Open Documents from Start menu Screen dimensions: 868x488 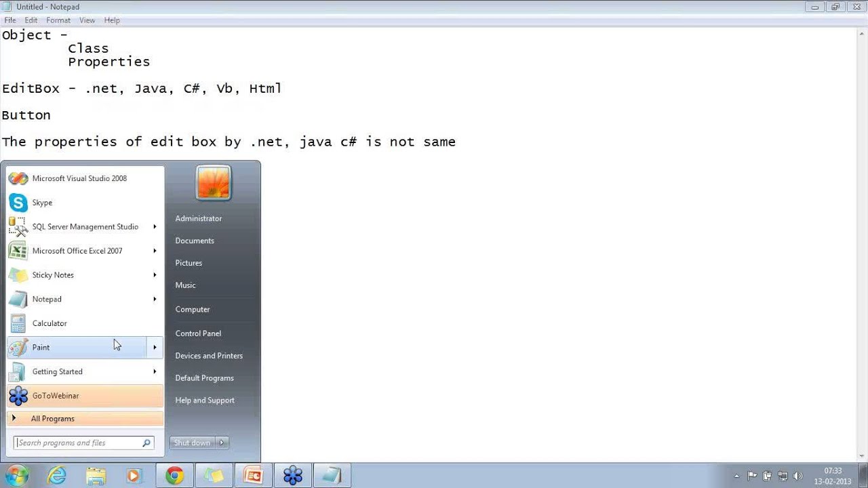tap(195, 241)
